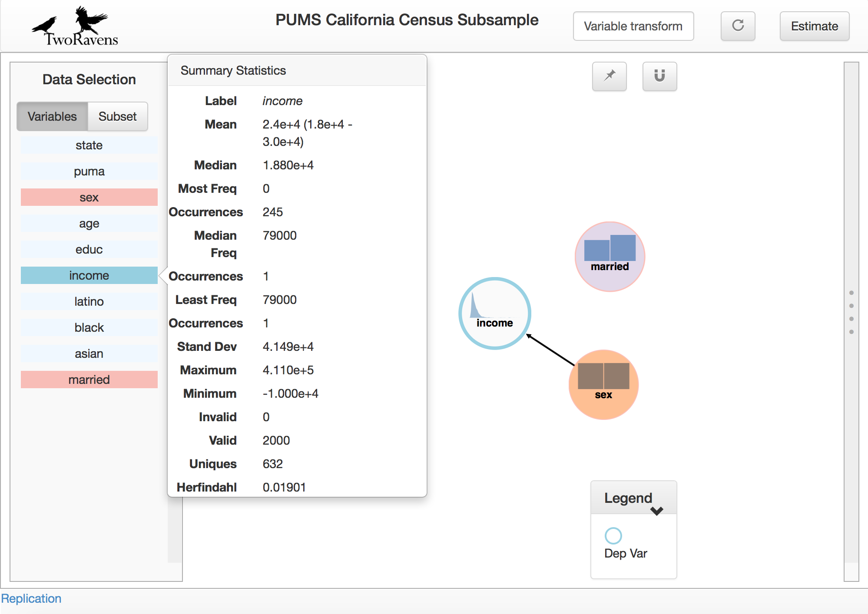Viewport: 868px width, 614px height.
Task: Toggle the sex variable in list
Action: [x=89, y=197]
